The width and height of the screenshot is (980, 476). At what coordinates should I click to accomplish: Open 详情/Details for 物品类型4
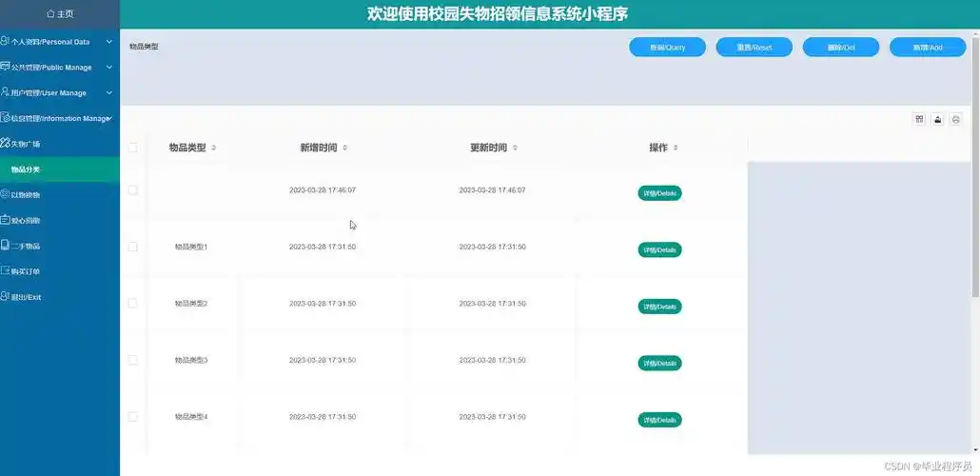pos(659,420)
